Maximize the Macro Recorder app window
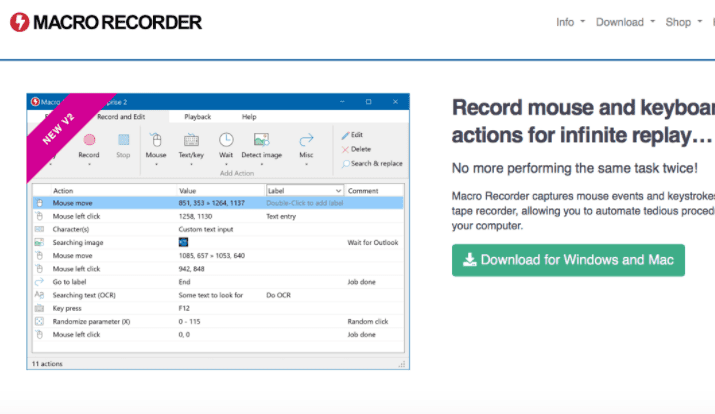Image resolution: width=715 pixels, height=414 pixels. [x=368, y=102]
